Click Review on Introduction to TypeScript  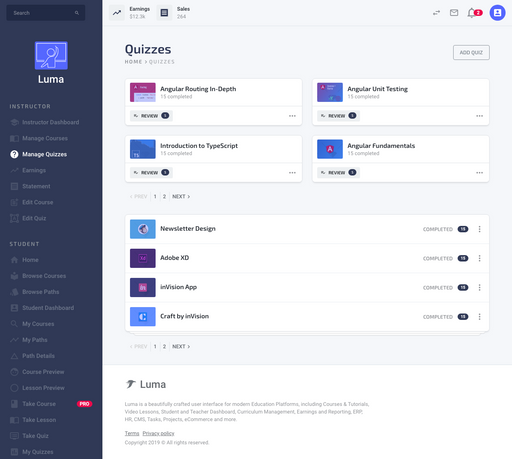coord(151,172)
